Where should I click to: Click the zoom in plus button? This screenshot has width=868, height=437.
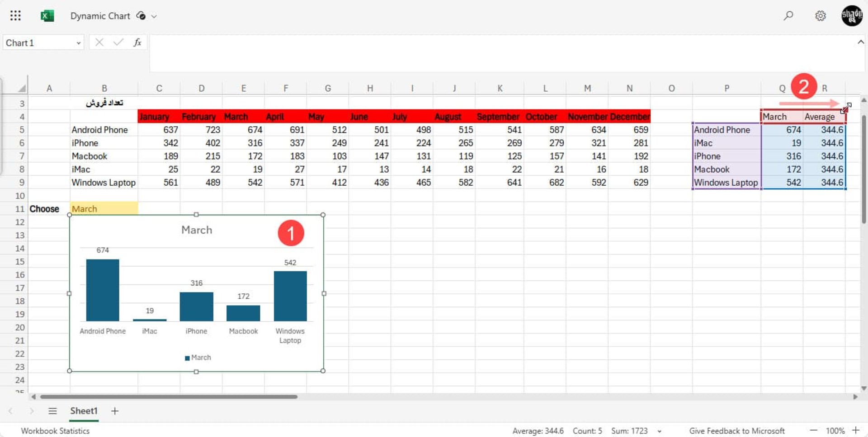point(856,430)
